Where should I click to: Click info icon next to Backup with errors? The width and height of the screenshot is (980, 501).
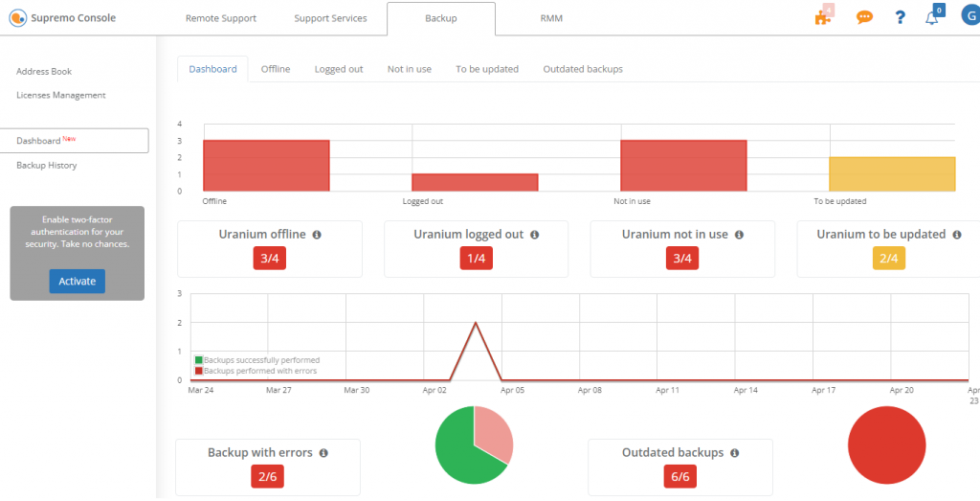pyautogui.click(x=323, y=453)
